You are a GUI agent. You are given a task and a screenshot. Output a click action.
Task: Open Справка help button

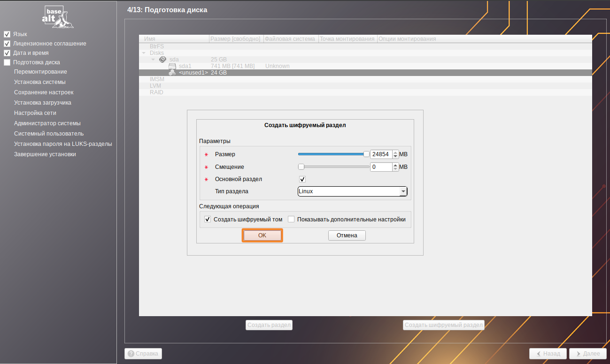click(x=143, y=354)
